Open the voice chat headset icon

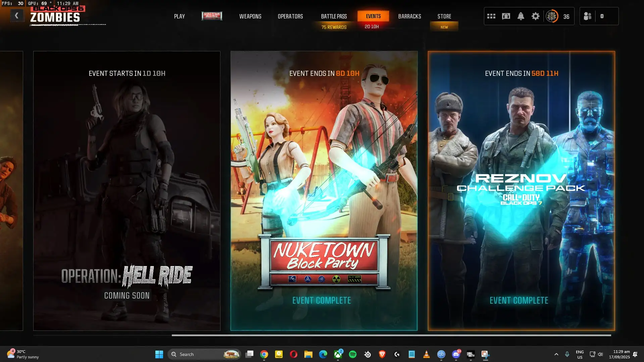pos(506,16)
